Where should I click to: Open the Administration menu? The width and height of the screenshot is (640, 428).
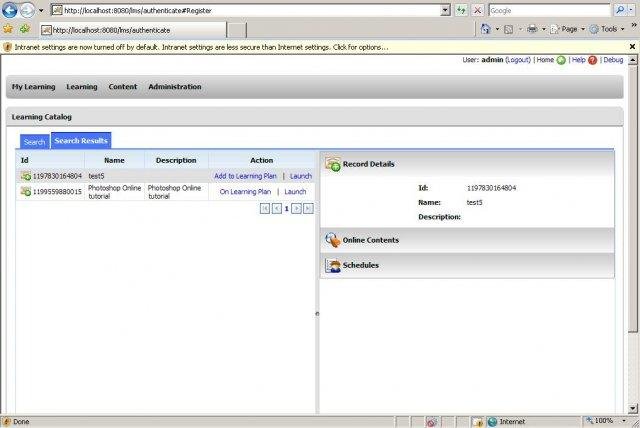(x=175, y=87)
